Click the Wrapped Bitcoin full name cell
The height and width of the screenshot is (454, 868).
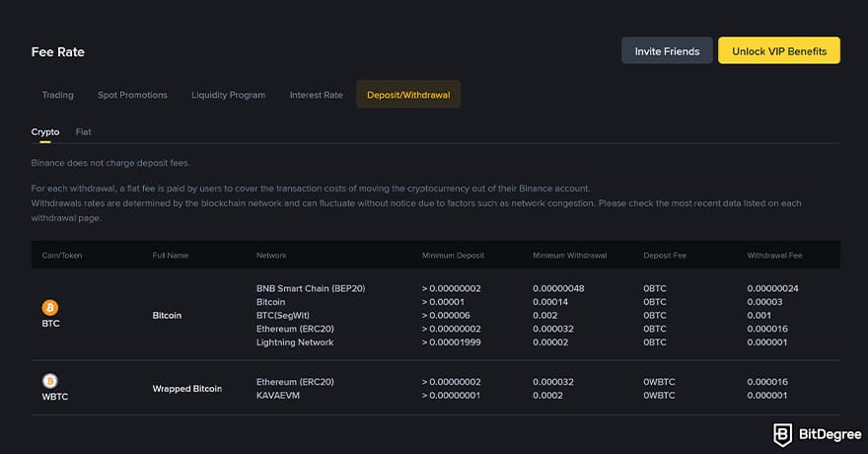[187, 389]
